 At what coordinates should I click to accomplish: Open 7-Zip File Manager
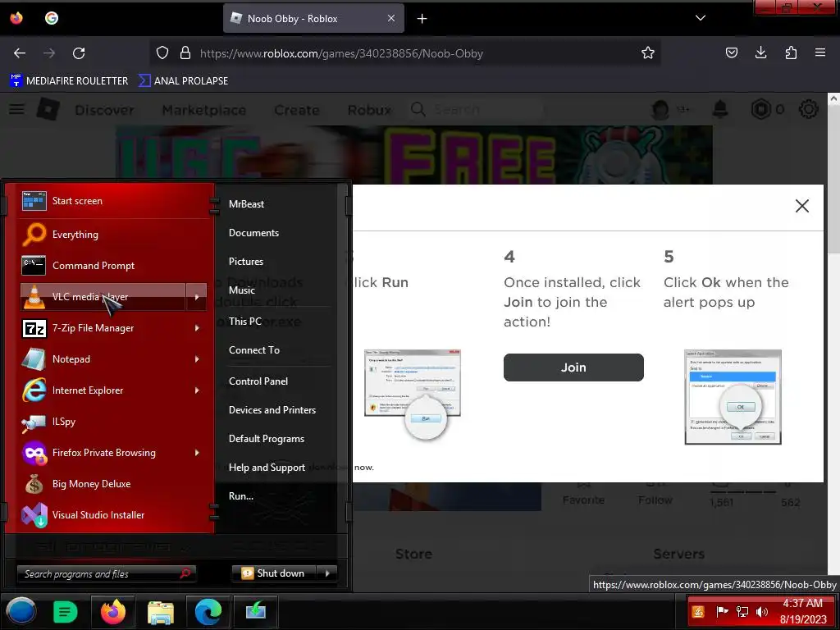(103, 328)
